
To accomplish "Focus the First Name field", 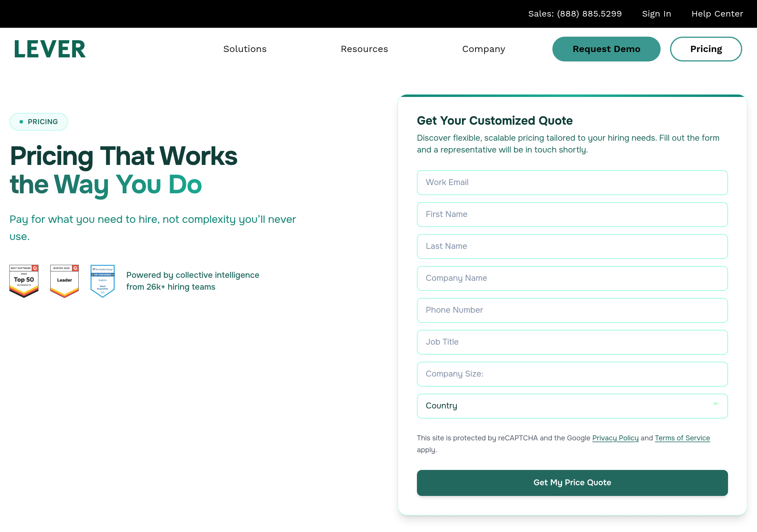I will [x=572, y=215].
